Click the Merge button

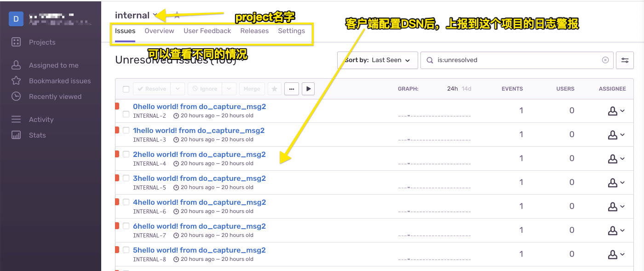click(252, 89)
